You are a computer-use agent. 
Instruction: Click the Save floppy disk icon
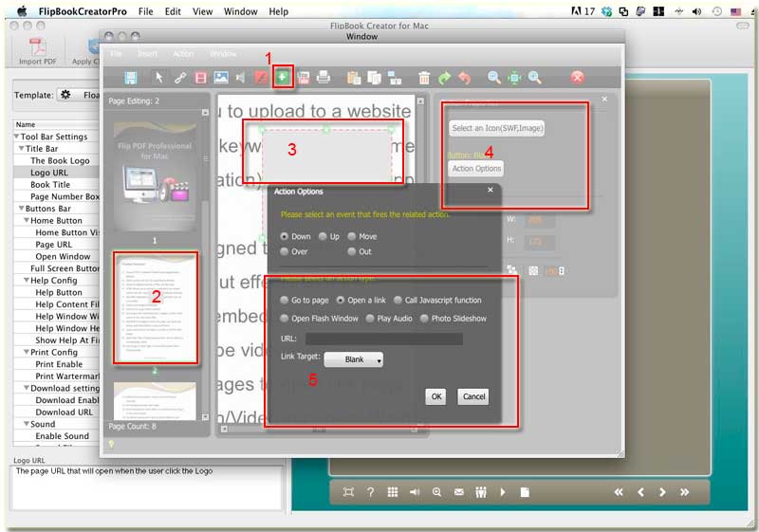[x=131, y=78]
